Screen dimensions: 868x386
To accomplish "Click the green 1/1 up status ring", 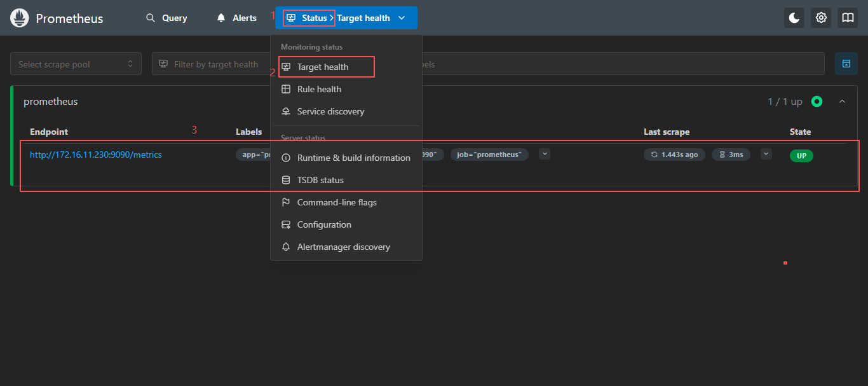I will click(x=817, y=102).
